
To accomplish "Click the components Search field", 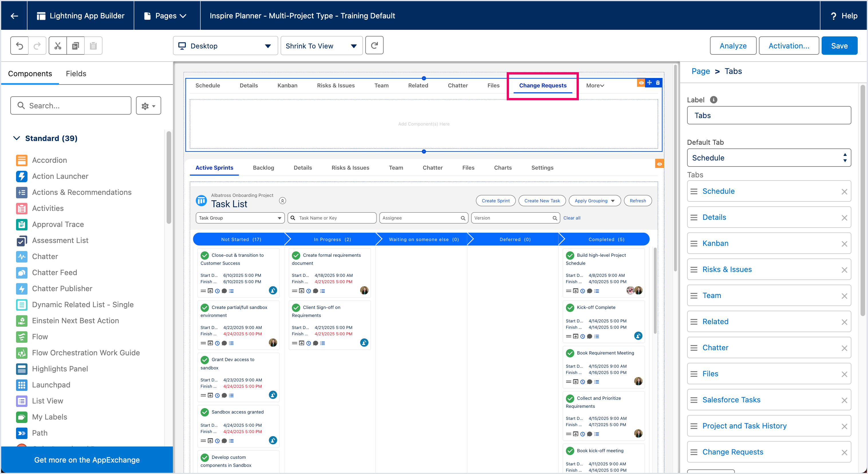I will pyautogui.click(x=71, y=105).
